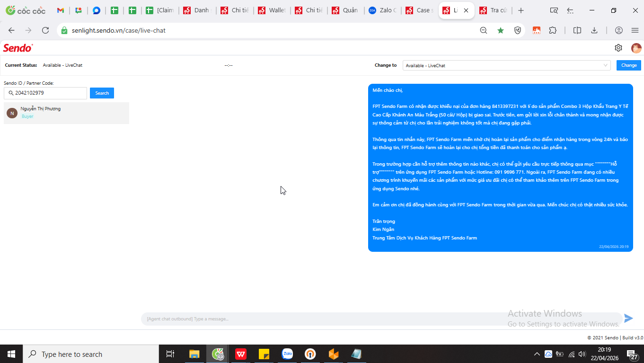Open the Windows notification center

(x=633, y=354)
